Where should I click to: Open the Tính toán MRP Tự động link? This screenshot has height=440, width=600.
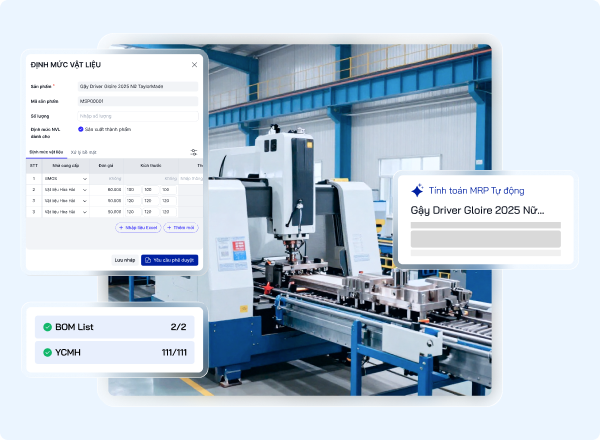pyautogui.click(x=476, y=191)
